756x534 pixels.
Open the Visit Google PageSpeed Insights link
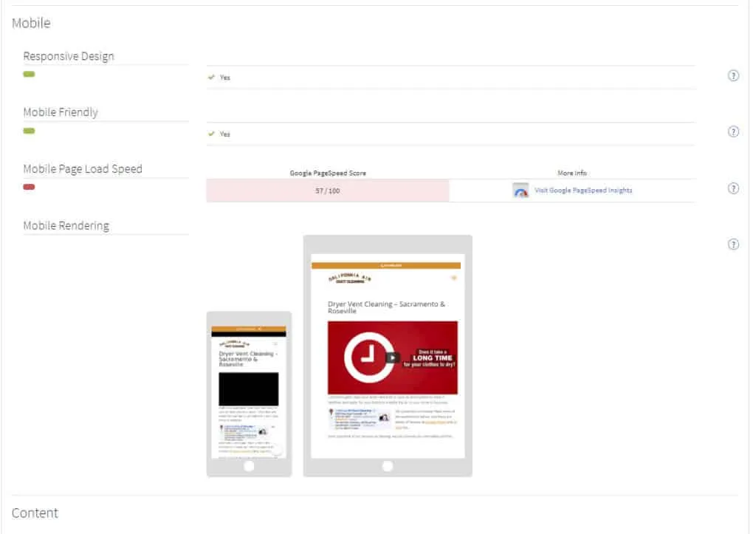(x=583, y=191)
